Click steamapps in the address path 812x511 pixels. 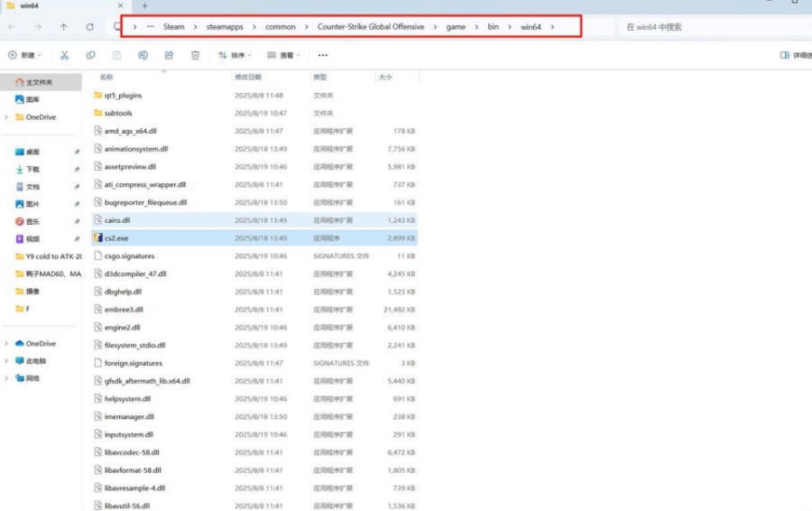(225, 27)
